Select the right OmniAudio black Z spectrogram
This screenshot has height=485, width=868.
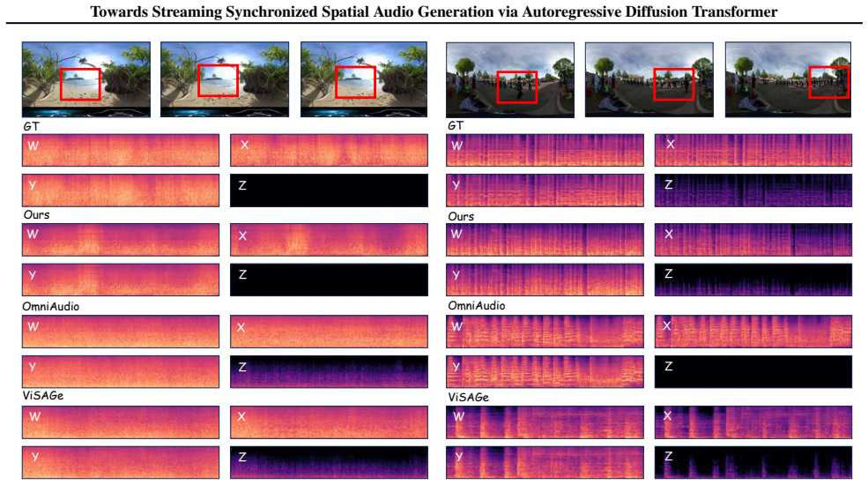(753, 371)
